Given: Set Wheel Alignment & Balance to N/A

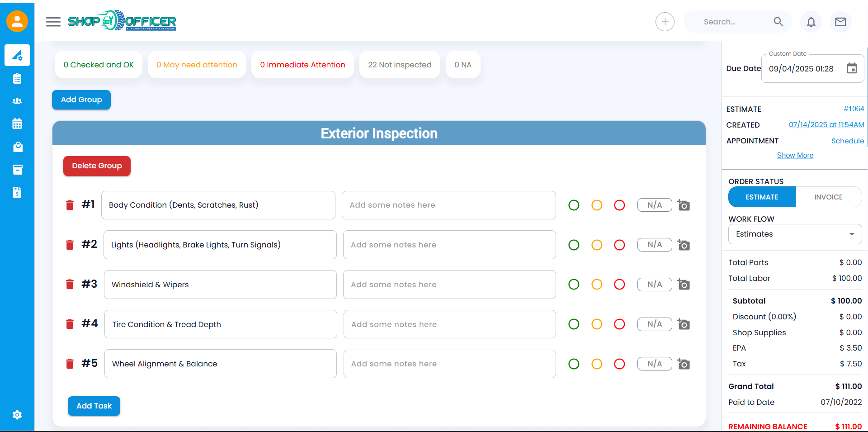Looking at the screenshot, I should click(654, 364).
